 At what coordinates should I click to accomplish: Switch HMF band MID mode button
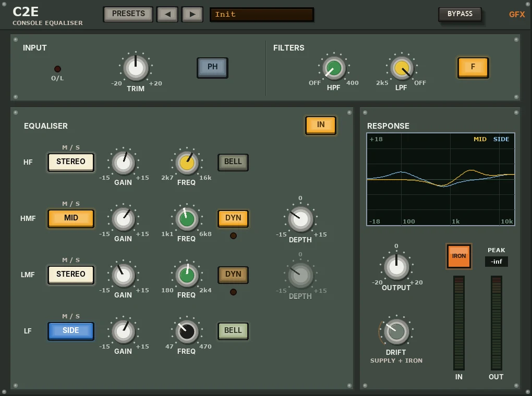pyautogui.click(x=71, y=218)
